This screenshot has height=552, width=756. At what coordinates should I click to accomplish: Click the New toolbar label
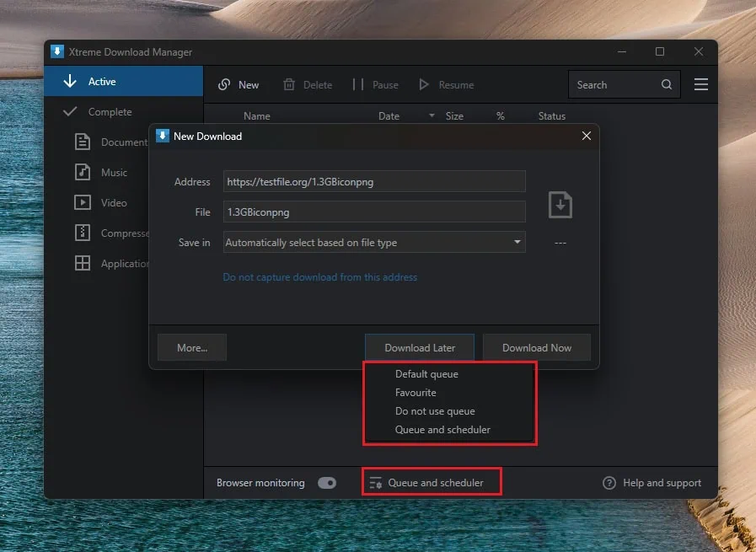(x=249, y=85)
